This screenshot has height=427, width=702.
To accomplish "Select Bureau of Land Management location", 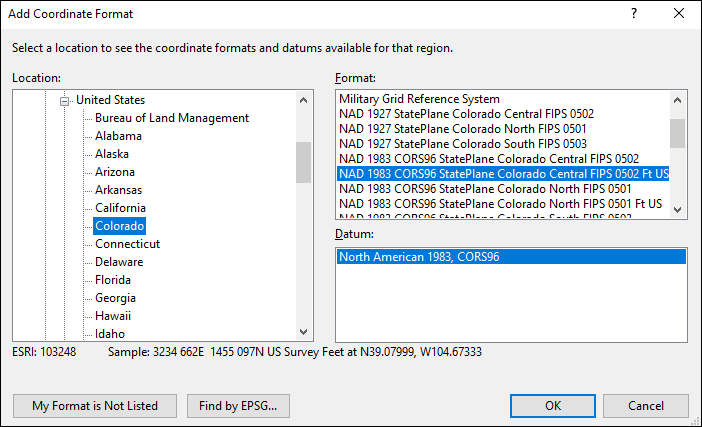I will (x=172, y=118).
